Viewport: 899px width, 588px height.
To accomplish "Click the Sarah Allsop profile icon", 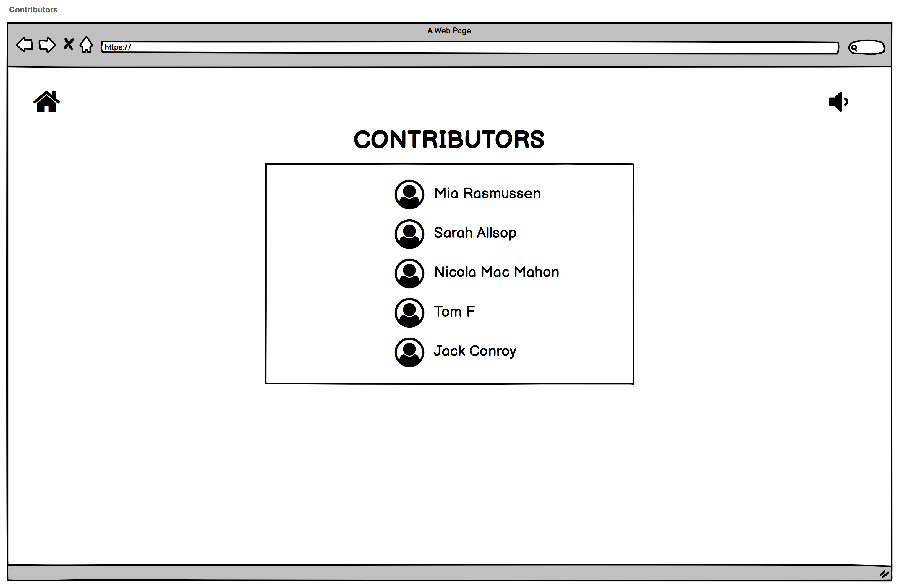I will (x=408, y=233).
